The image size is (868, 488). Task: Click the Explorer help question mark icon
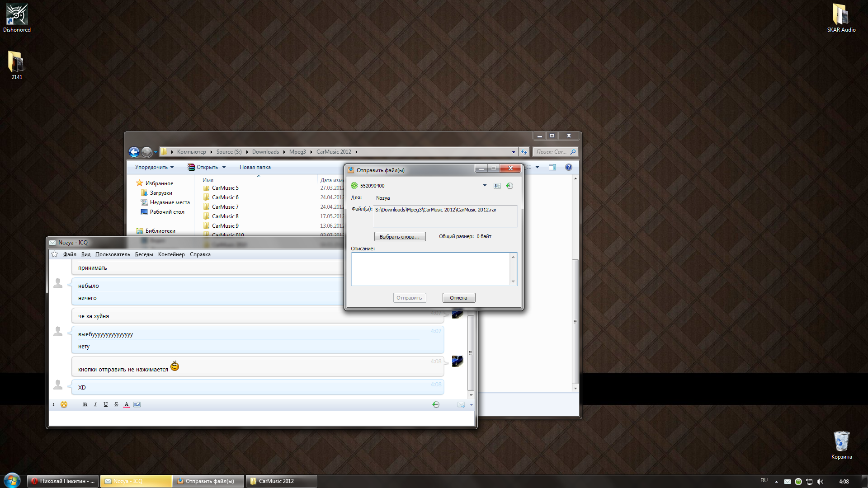(569, 167)
